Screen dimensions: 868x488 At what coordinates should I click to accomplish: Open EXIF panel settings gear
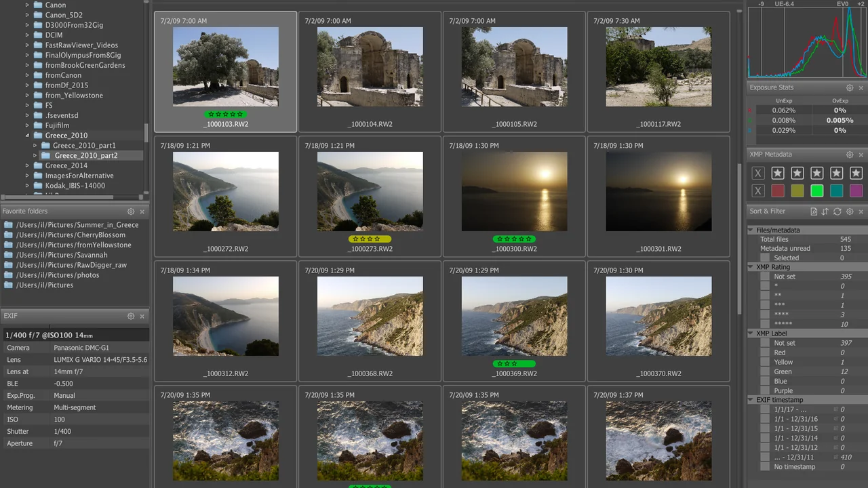(131, 316)
